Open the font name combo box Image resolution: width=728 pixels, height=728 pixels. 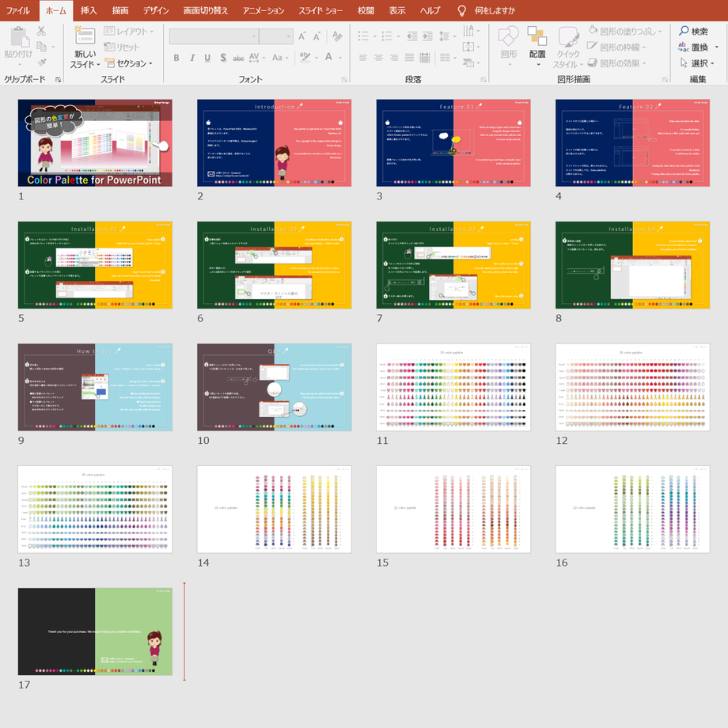tap(214, 36)
